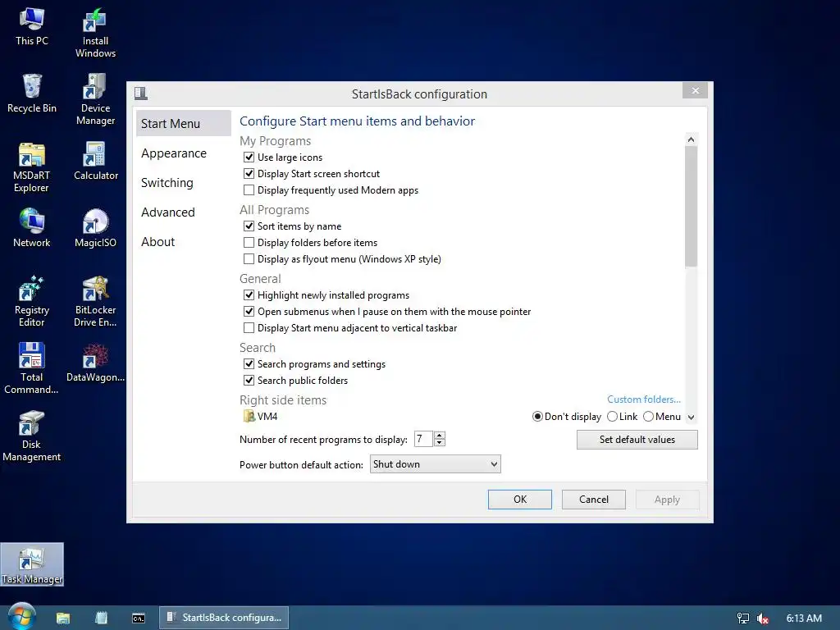Image resolution: width=840 pixels, height=630 pixels.
Task: Open This PC desktop icon
Action: click(x=32, y=27)
